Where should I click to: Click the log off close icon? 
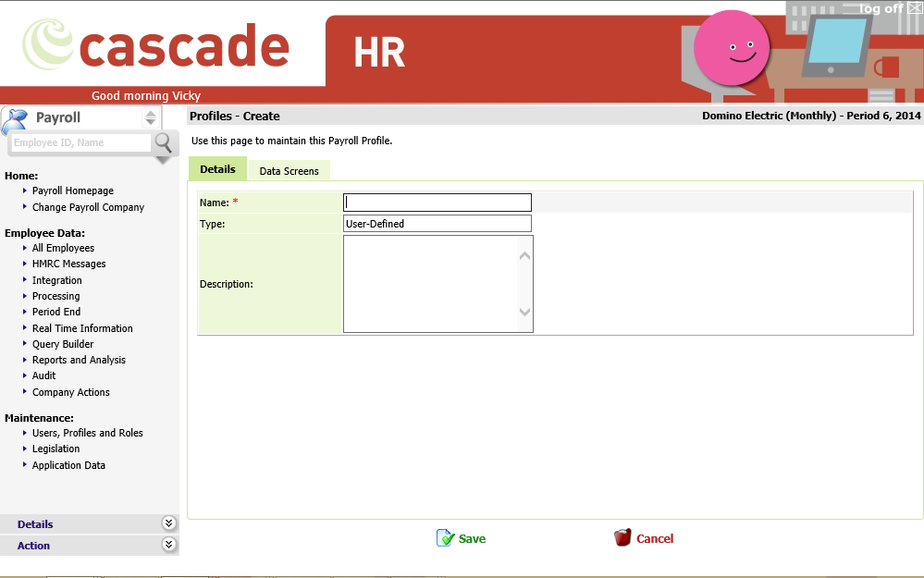click(x=915, y=8)
